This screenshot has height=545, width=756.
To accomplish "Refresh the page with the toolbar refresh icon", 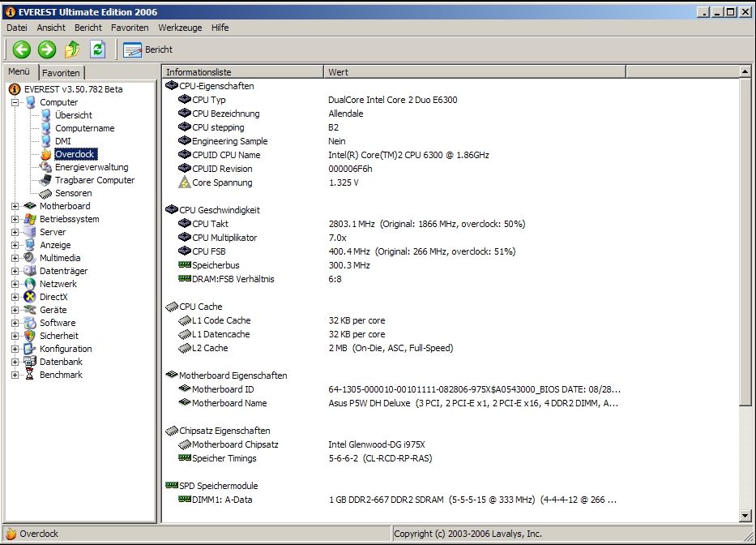I will (x=98, y=49).
